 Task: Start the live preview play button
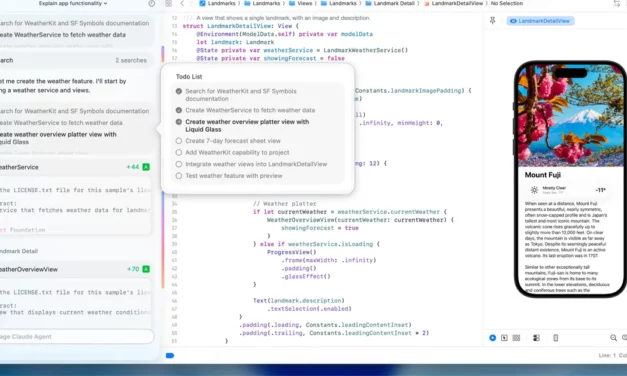(x=493, y=338)
